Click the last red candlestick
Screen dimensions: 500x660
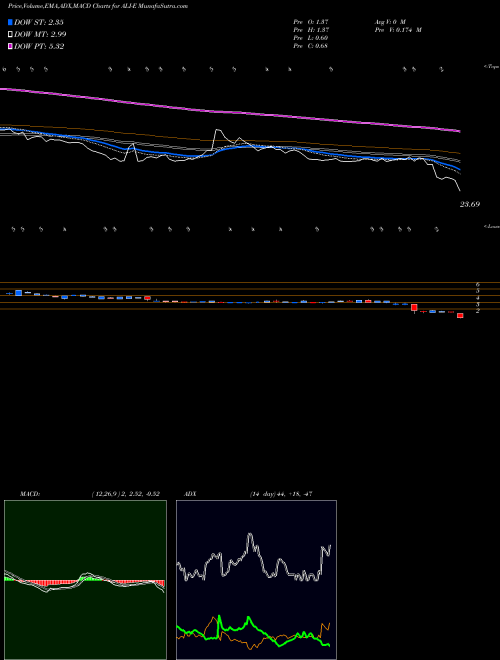[x=460, y=315]
